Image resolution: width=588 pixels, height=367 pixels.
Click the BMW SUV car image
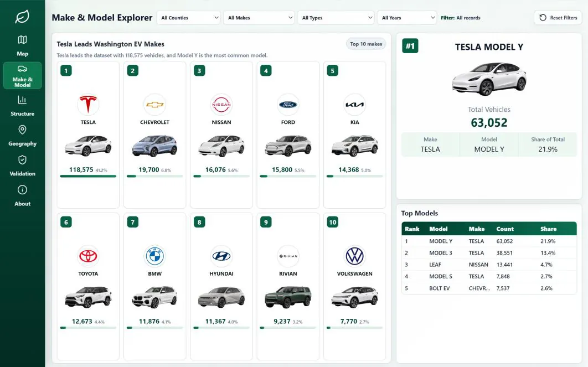click(x=154, y=297)
